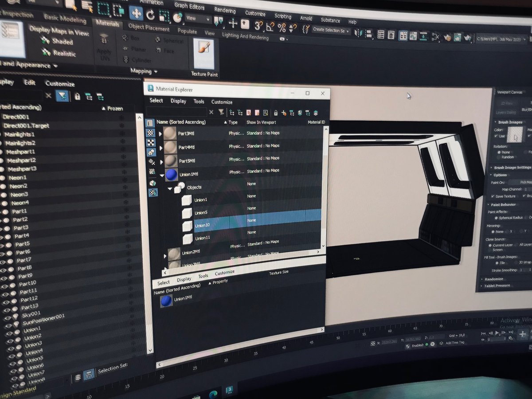Expand the Part3Mtl material row
The width and height of the screenshot is (532, 399).
pyautogui.click(x=160, y=133)
